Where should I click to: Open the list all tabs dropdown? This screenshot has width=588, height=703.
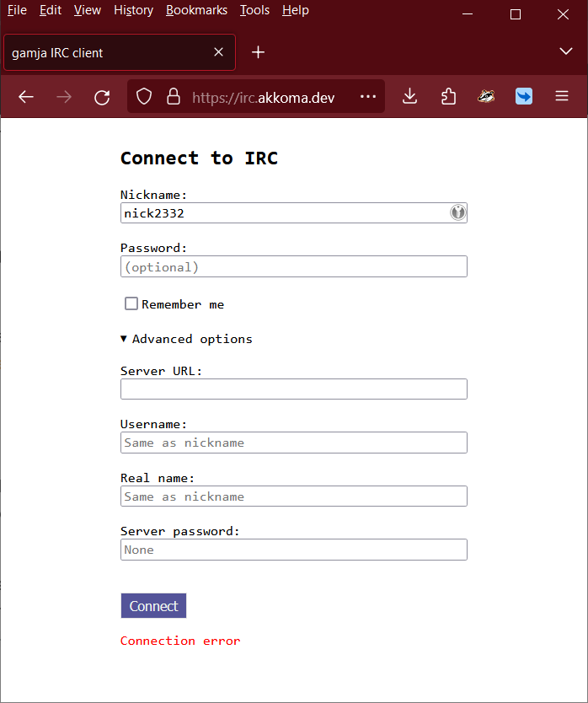pos(566,51)
